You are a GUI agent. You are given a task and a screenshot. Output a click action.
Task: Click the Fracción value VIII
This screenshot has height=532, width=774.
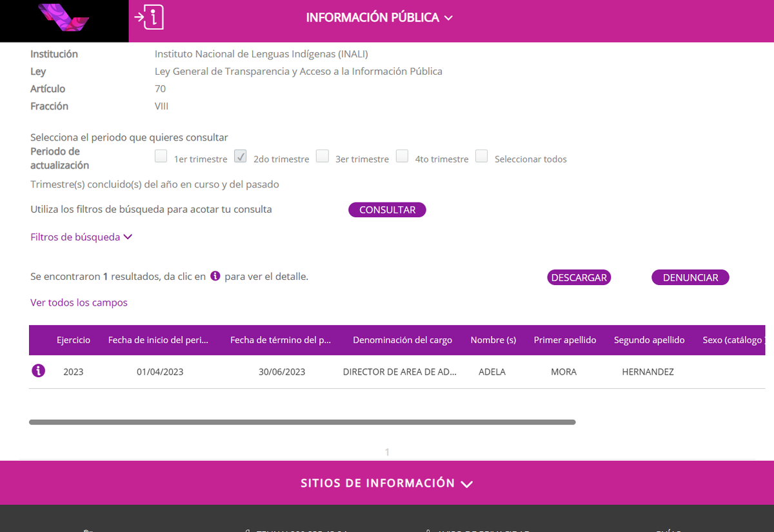161,106
